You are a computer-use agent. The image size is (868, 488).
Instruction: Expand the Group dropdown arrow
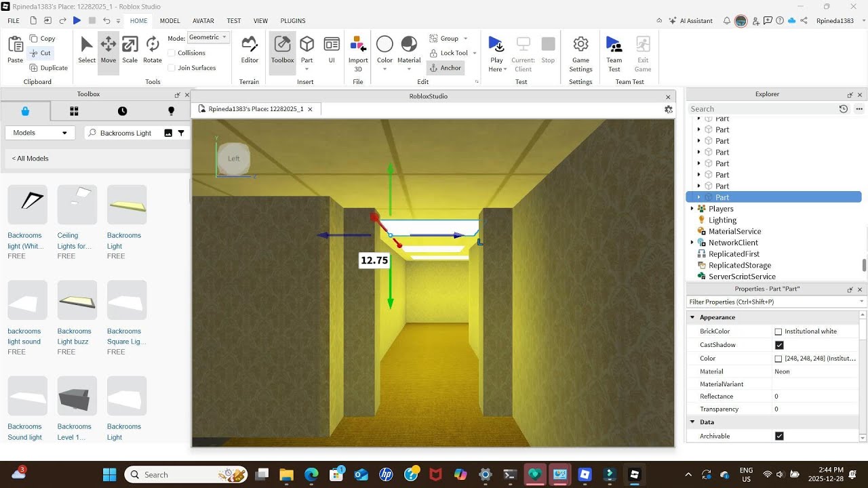(465, 39)
